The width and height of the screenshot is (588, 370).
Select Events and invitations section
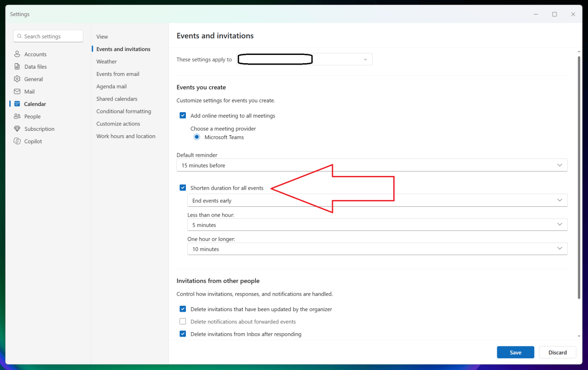click(124, 49)
